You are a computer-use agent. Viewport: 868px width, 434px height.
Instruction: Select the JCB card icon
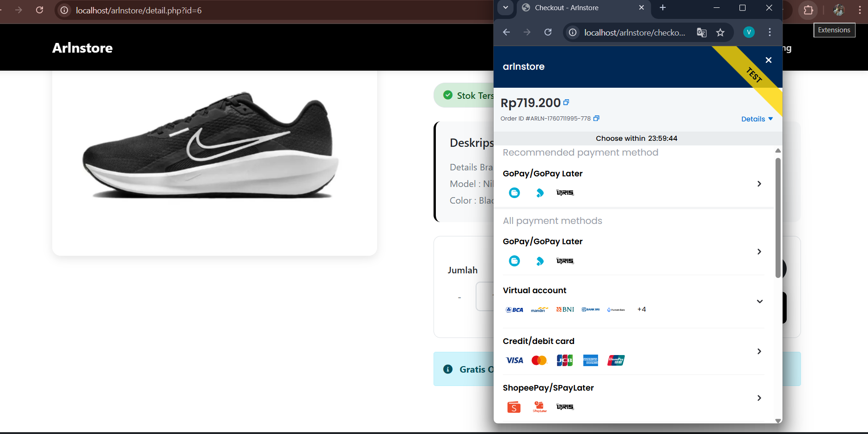565,360
